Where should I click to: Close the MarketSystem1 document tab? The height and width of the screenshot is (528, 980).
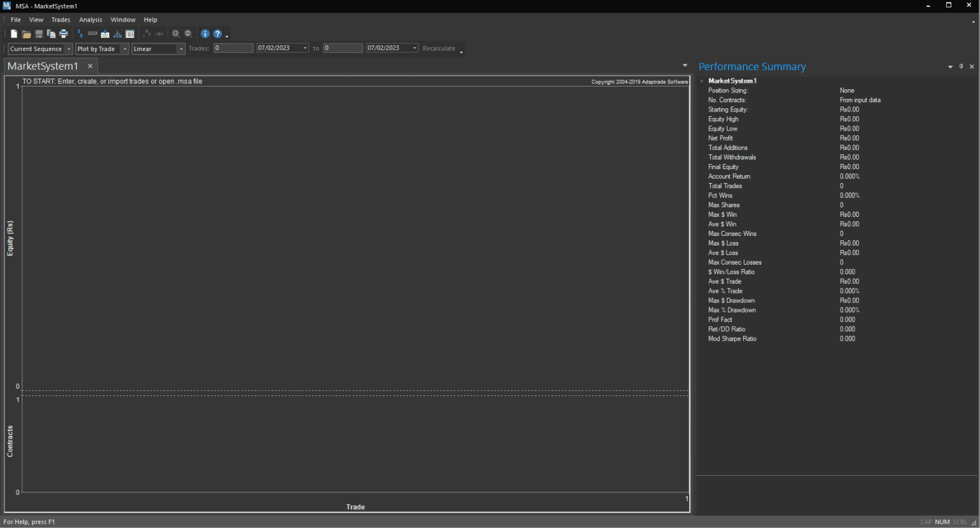click(x=90, y=66)
